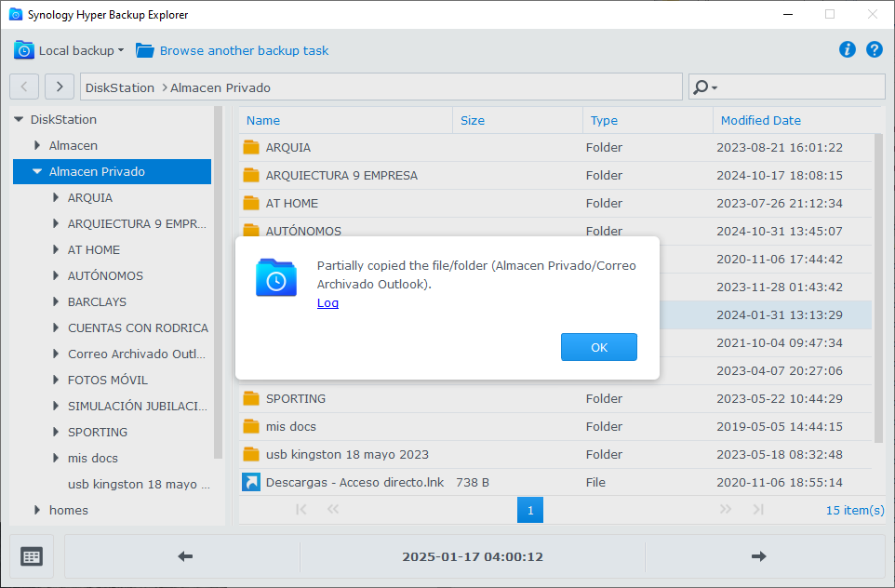The height and width of the screenshot is (588, 895).
Task: Click the Local backup clock folder icon
Action: [x=24, y=50]
